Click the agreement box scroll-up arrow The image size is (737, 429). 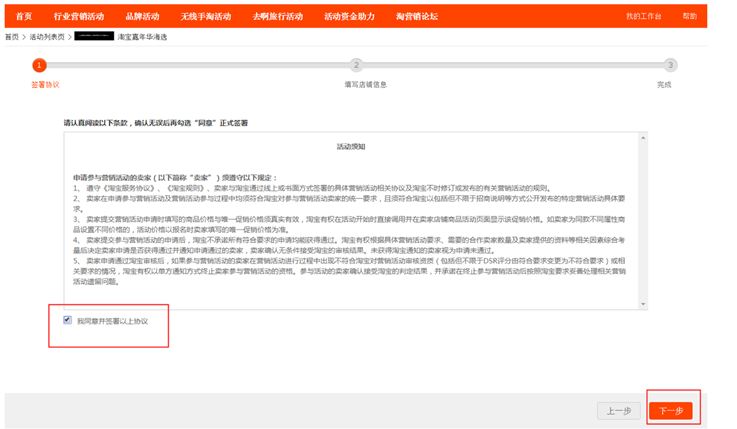point(643,138)
